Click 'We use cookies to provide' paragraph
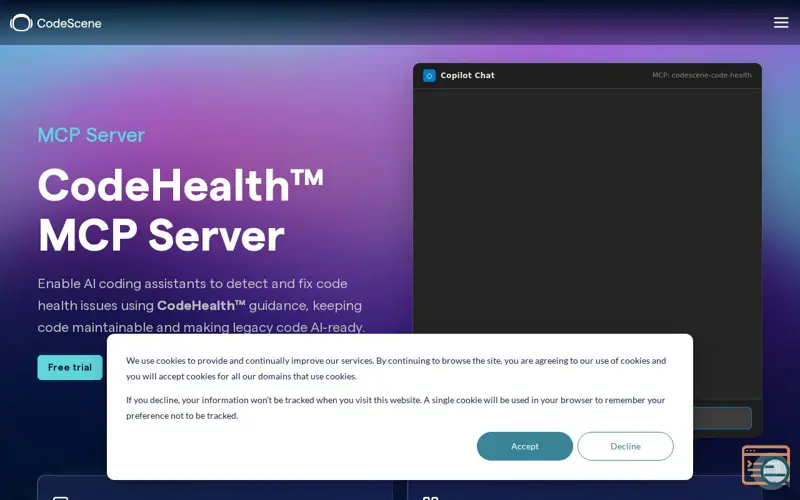 pyautogui.click(x=396, y=368)
